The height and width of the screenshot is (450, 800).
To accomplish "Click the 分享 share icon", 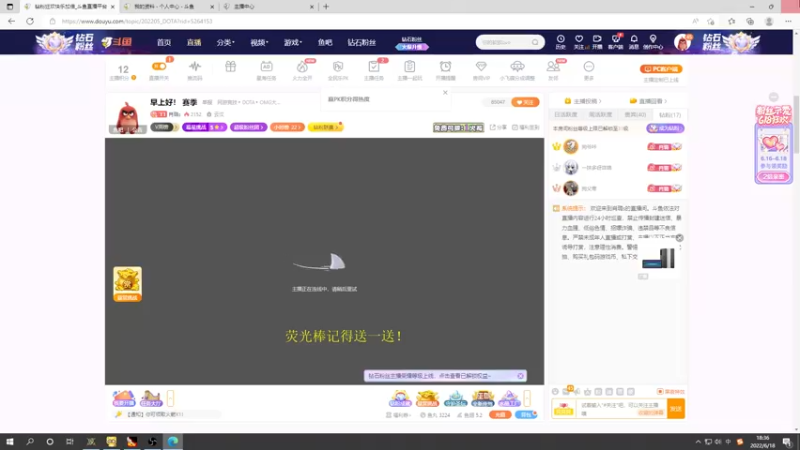I will pyautogui.click(x=498, y=127).
